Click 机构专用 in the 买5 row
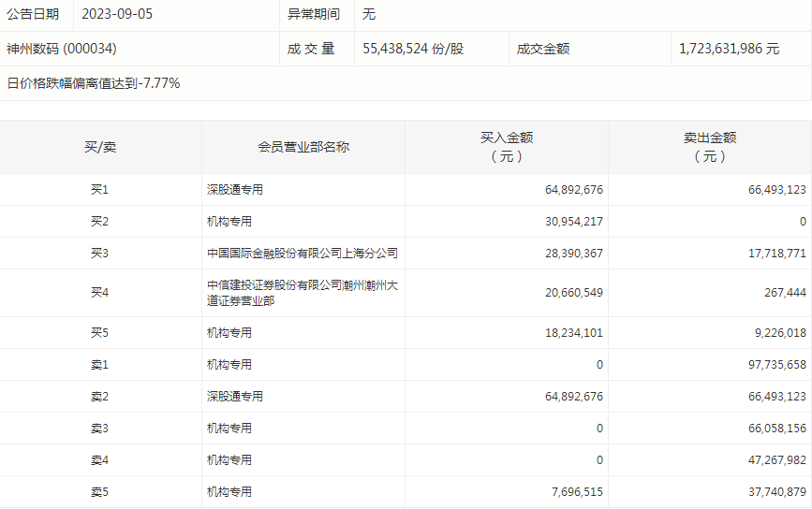 [x=229, y=332]
